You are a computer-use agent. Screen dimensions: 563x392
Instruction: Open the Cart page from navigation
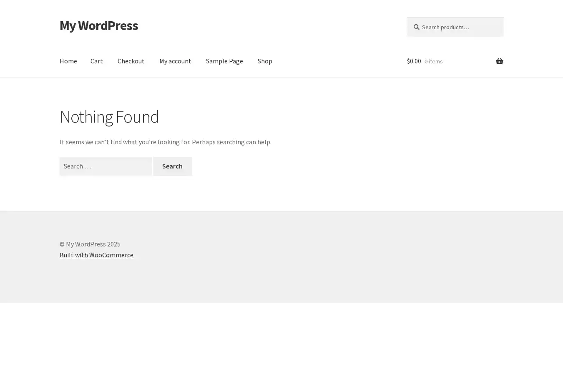click(x=96, y=61)
